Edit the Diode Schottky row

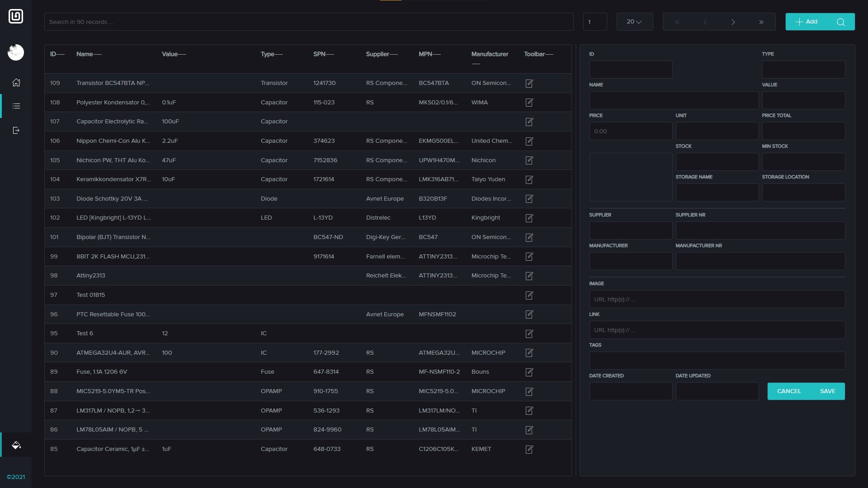529,199
